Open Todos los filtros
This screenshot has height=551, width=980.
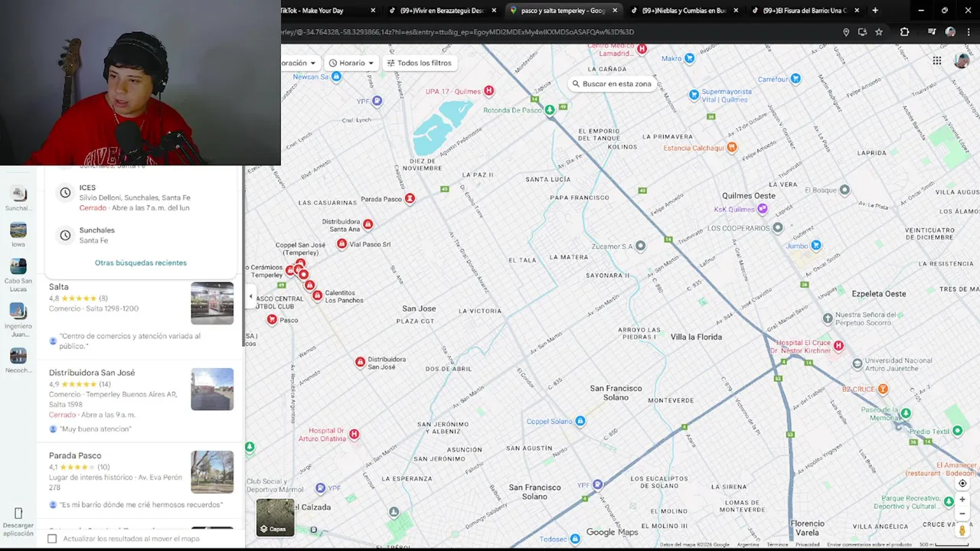[420, 63]
